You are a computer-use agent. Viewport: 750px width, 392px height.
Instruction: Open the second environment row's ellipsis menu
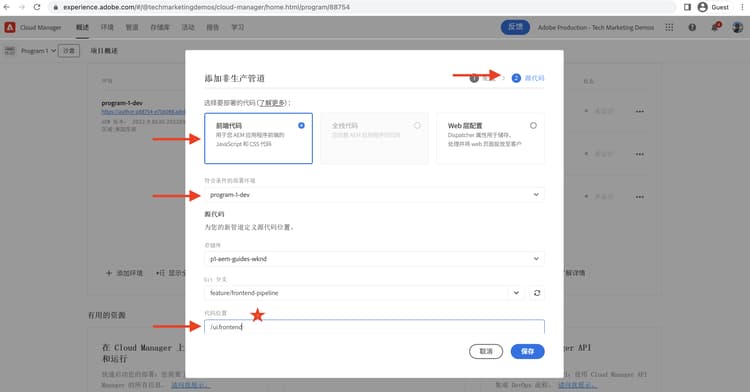point(640,154)
